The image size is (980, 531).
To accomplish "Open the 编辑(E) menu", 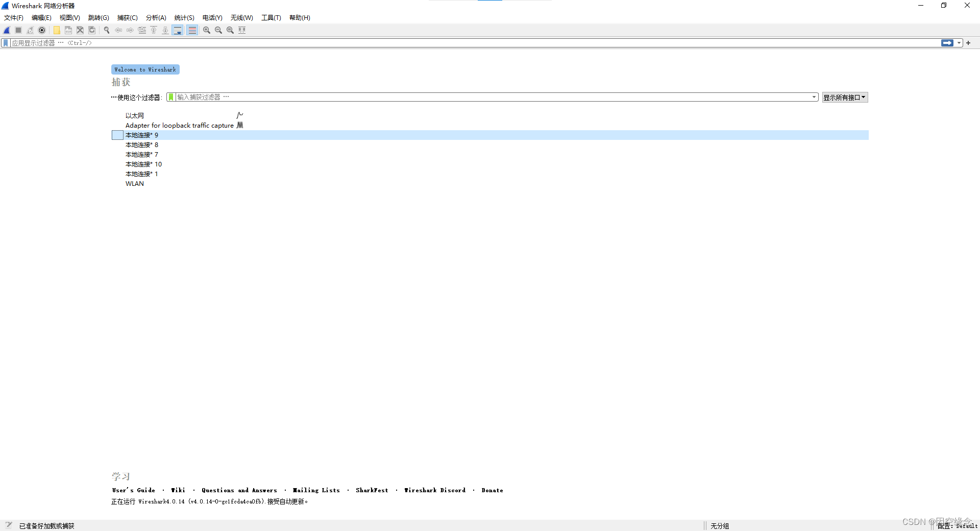I will click(x=41, y=18).
